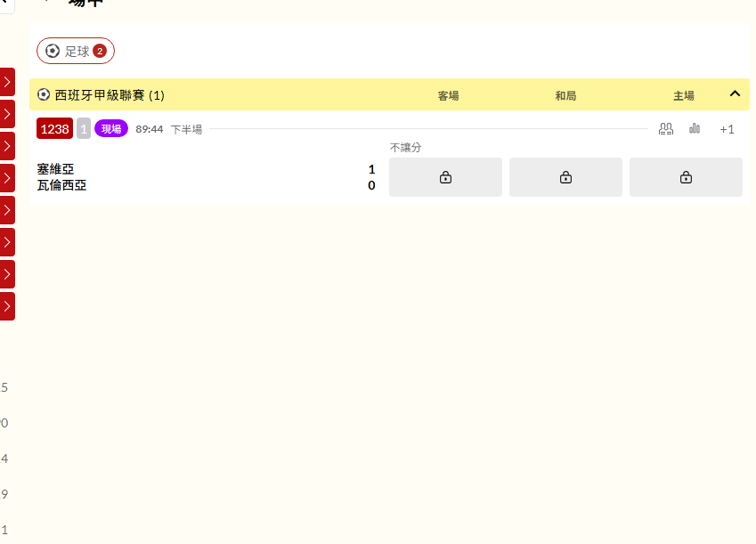Click the grey 1 badge beside 1238

(x=84, y=129)
